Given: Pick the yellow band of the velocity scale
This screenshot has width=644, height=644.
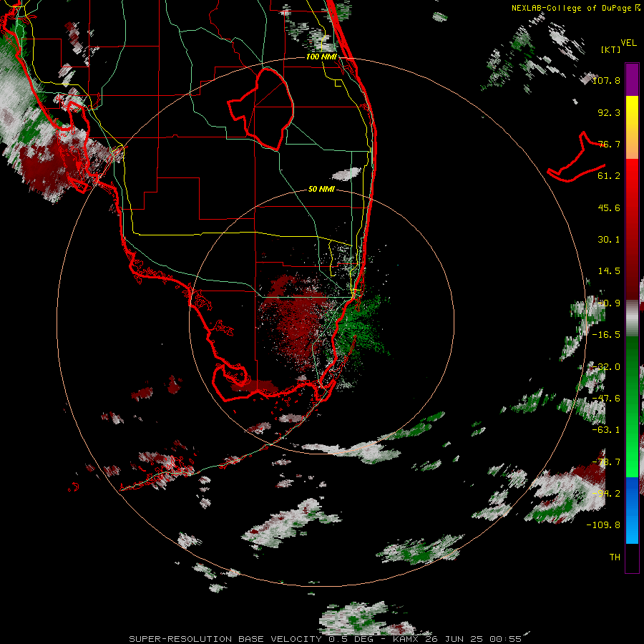Looking at the screenshot, I should coord(632,112).
